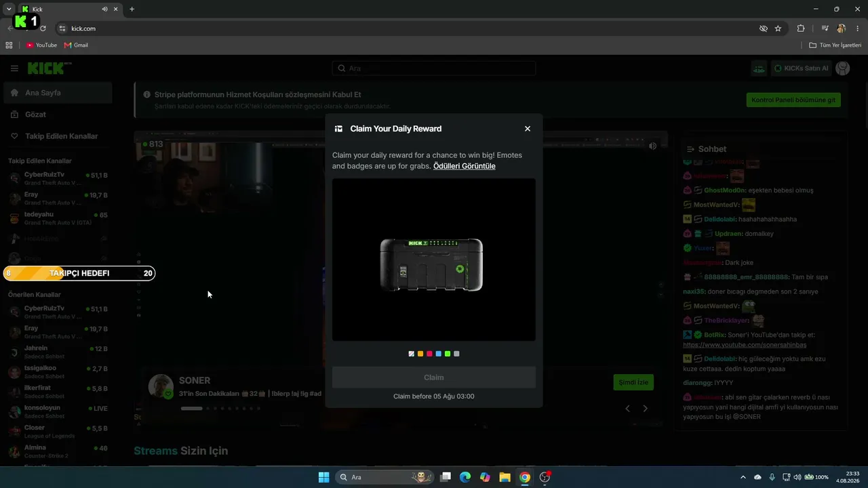This screenshot has height=488, width=868.
Task: Open the Chrome three-dot menu
Action: pos(858,28)
